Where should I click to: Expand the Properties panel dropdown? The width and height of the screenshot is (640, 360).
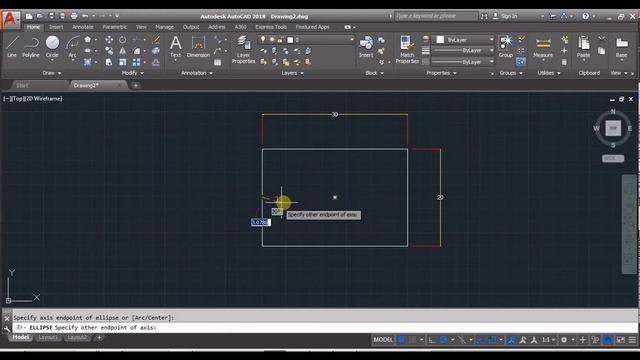coord(441,73)
